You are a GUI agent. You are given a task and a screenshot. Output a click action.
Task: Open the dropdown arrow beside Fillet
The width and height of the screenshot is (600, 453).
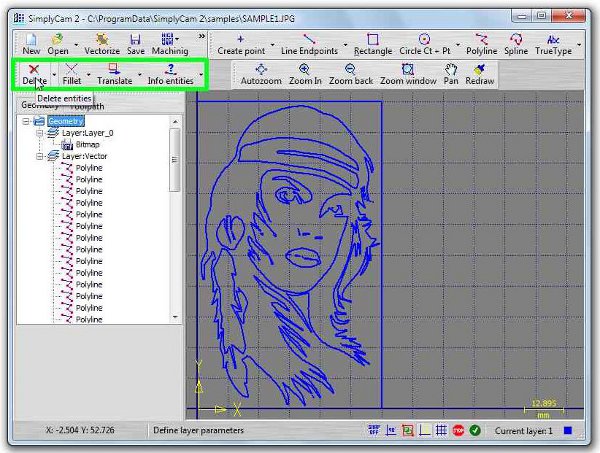[89, 75]
